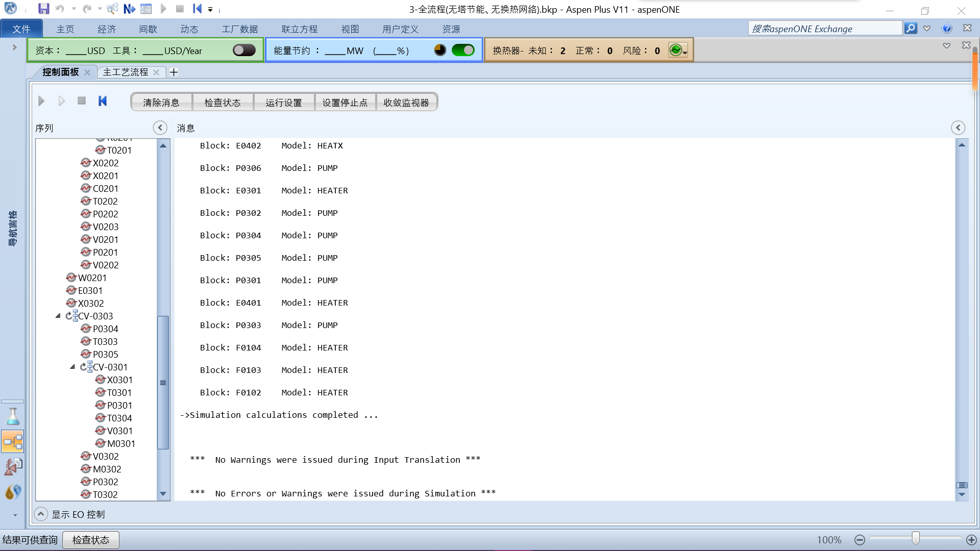Viewport: 980px width, 551px height.
Task: Click the green energy analysis status icon
Action: (676, 50)
